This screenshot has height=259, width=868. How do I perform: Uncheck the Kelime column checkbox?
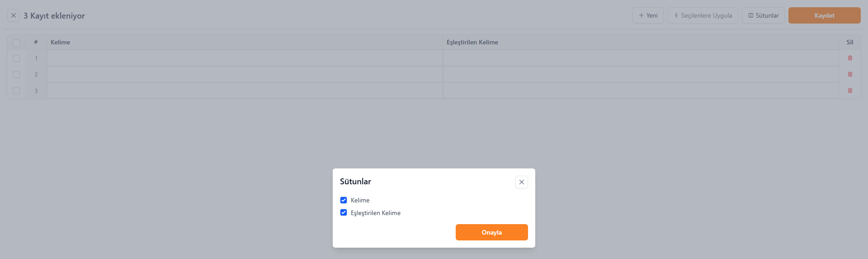[344, 200]
